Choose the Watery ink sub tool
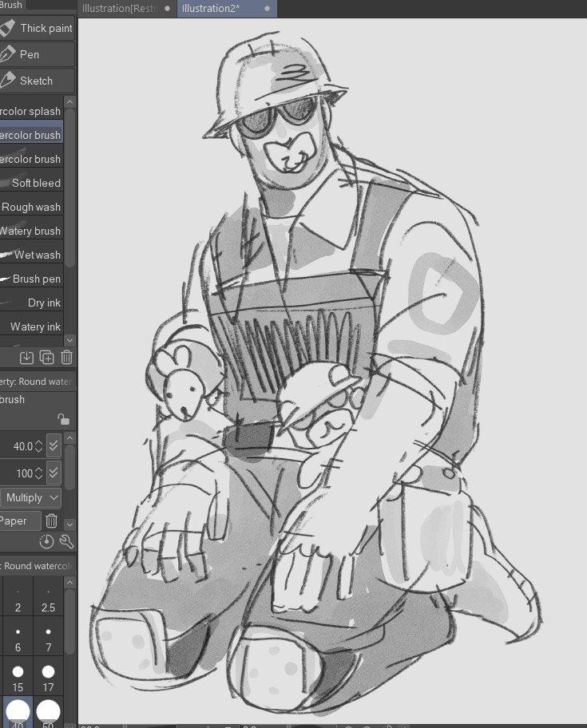This screenshot has width=587, height=728. (x=32, y=326)
